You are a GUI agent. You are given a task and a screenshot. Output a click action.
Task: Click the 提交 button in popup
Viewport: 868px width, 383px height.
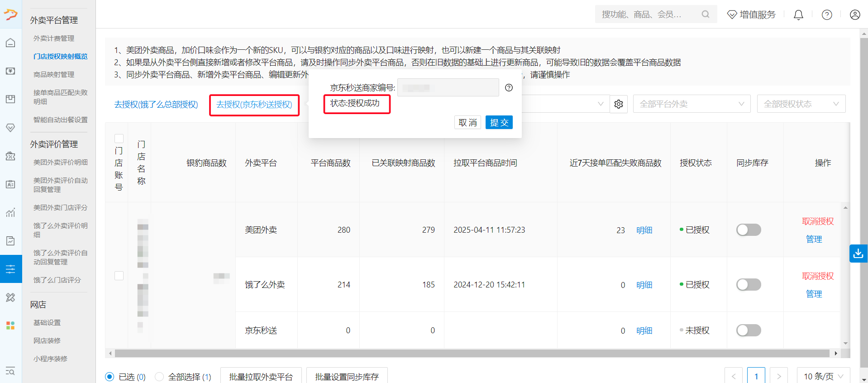click(x=499, y=123)
